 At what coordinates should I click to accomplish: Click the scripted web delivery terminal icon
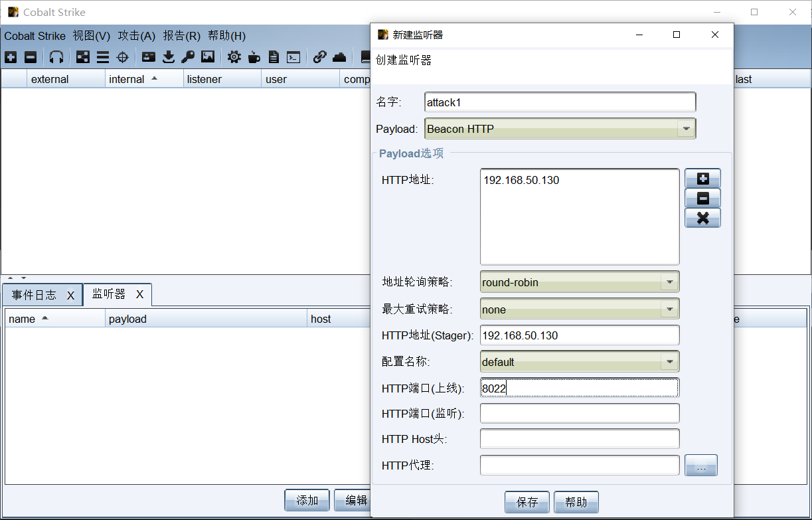(293, 57)
